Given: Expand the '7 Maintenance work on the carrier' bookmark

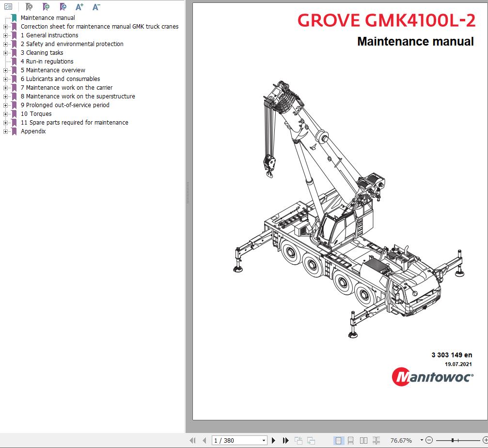Looking at the screenshot, I should [6, 88].
